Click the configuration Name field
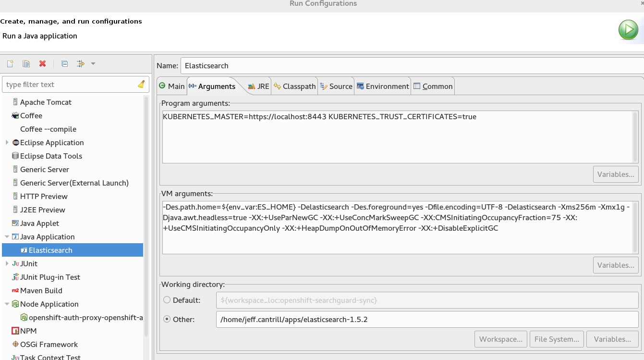The height and width of the screenshot is (360, 644). point(412,66)
